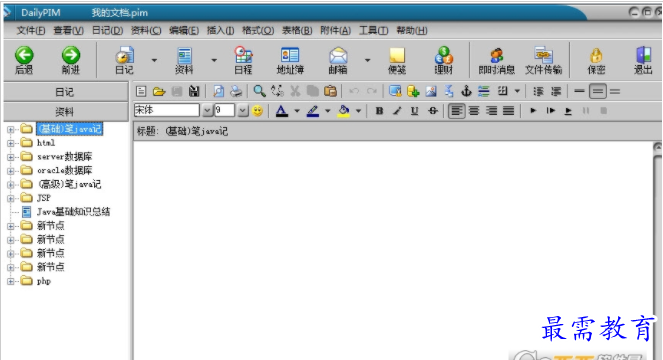Image resolution: width=663 pixels, height=360 pixels.
Task: Click the save all floppy icon
Action: coord(194,91)
